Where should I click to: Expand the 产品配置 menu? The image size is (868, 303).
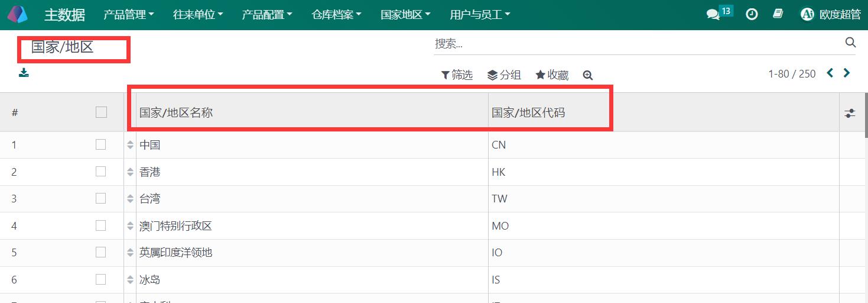(267, 15)
